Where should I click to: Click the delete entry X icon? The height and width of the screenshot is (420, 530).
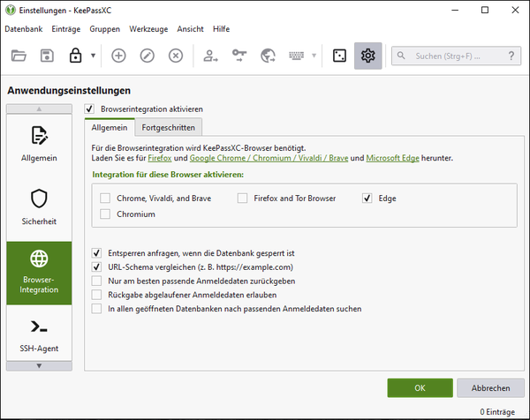(176, 56)
